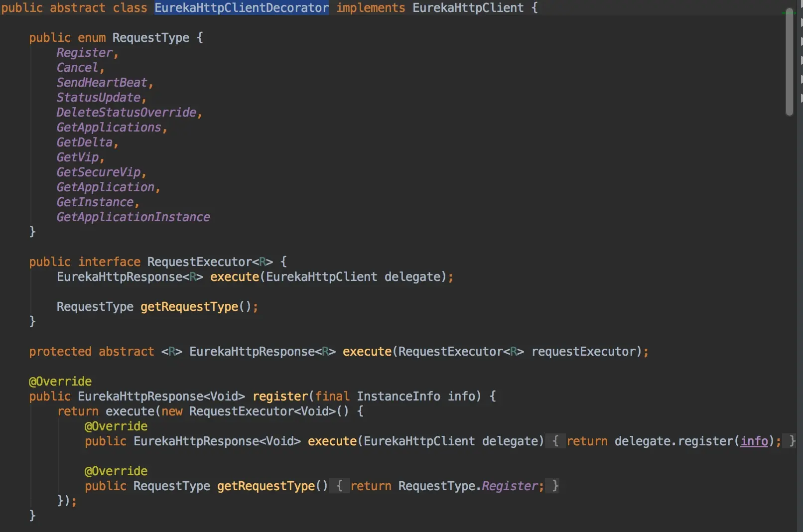Screen dimensions: 803x532
Task: Click the Register constant in the enum list
Action: click(85, 53)
